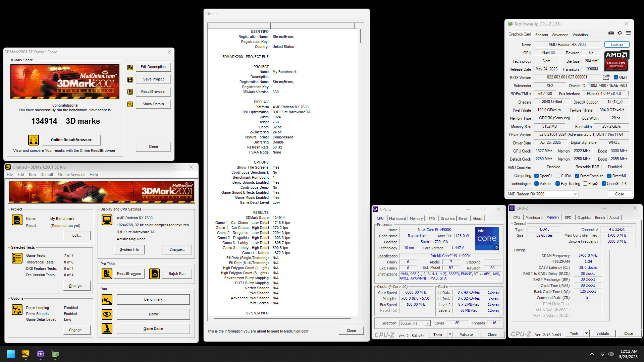Click the GPU-Z refresh icon
The width and height of the screenshot is (644, 362).
(620, 33)
